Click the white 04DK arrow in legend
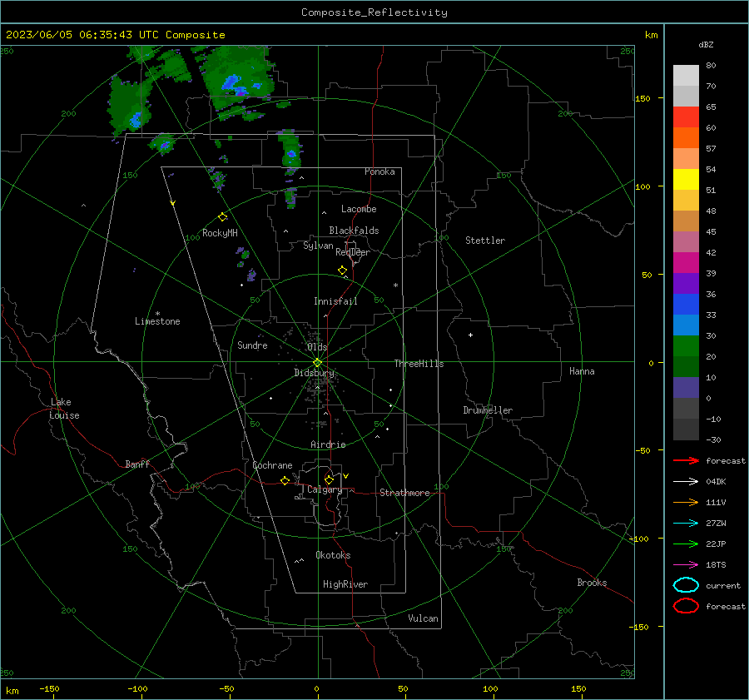This screenshot has height=700, width=749. point(686,482)
